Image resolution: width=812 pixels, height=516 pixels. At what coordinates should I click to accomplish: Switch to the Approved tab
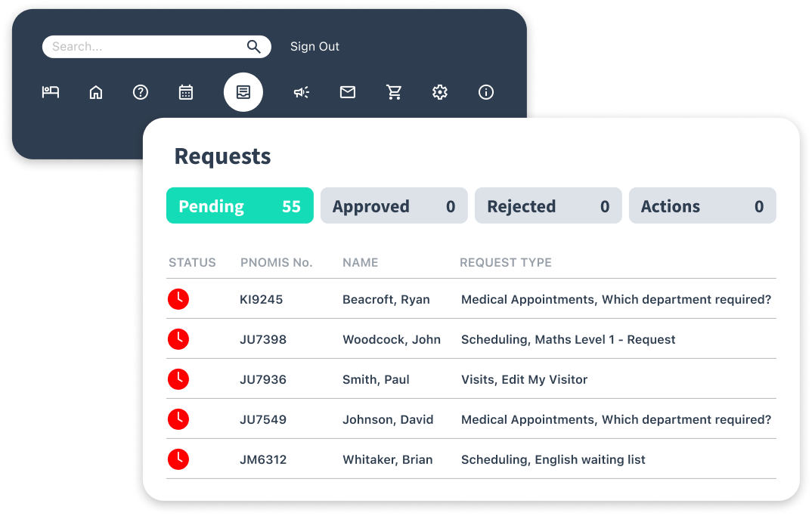(x=394, y=206)
